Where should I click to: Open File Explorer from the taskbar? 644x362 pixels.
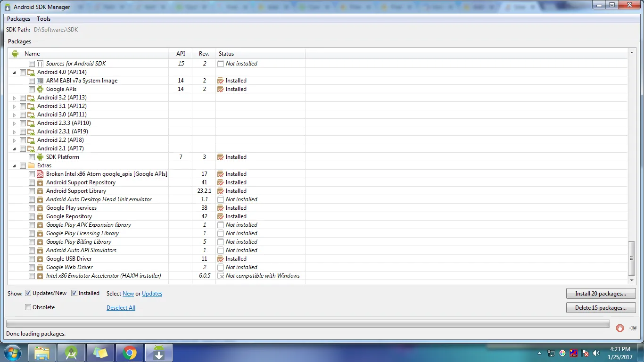[x=42, y=353]
